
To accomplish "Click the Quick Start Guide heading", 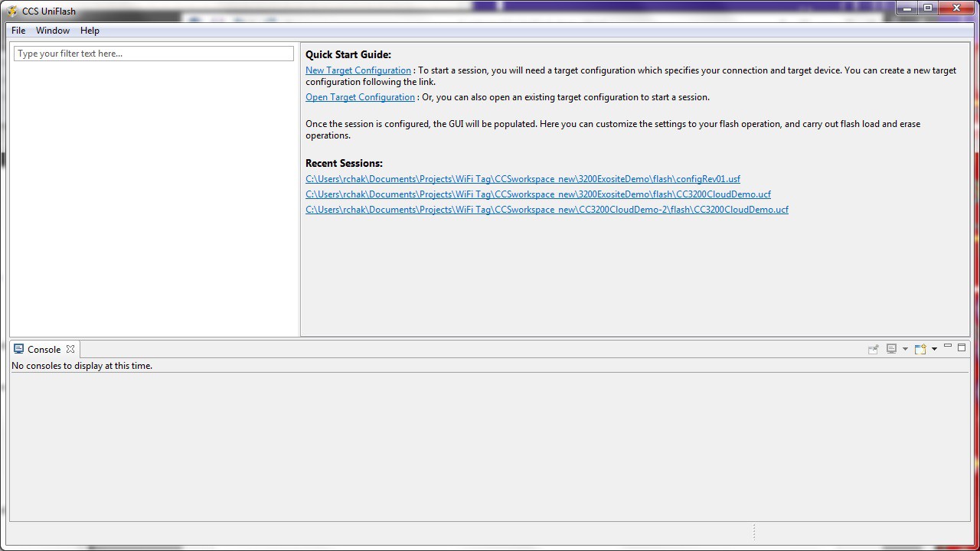I will 348,54.
